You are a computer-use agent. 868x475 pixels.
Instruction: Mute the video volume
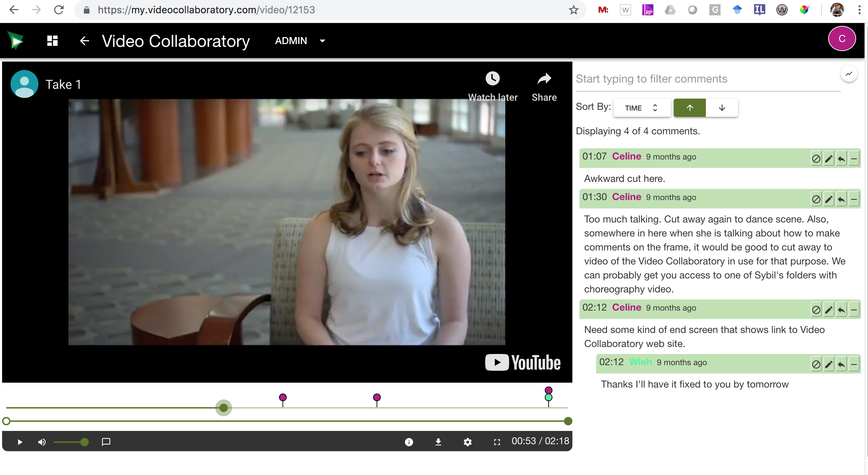[42, 442]
